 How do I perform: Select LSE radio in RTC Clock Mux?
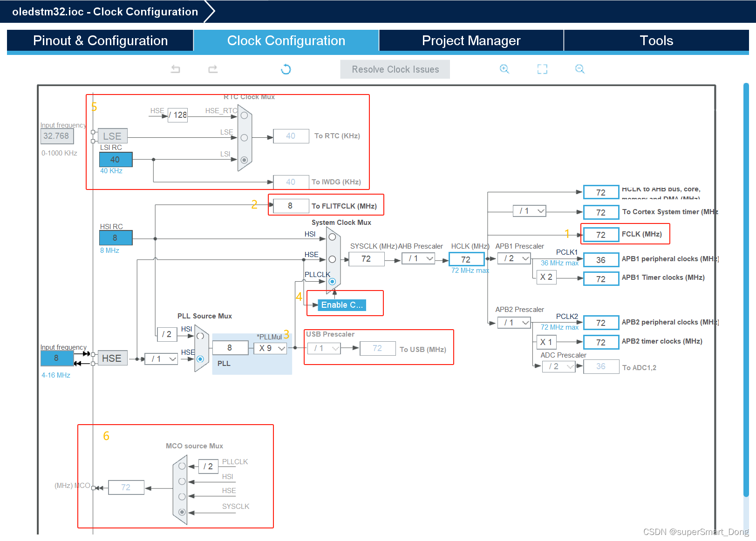[x=244, y=138]
